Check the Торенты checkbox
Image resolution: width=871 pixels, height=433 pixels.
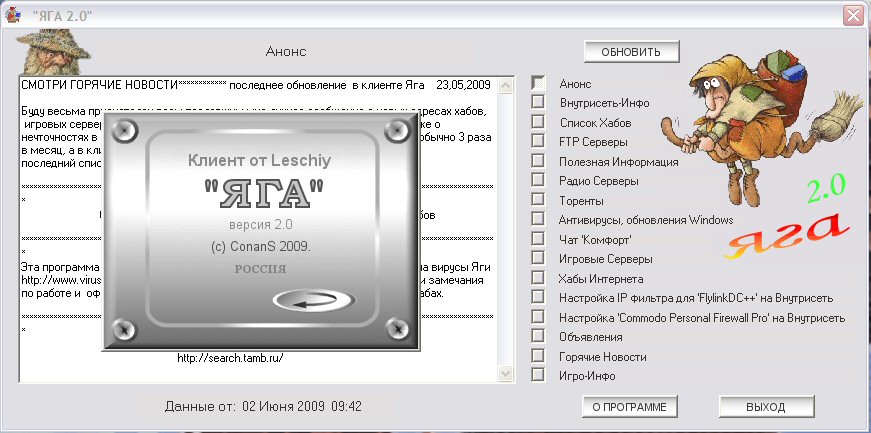click(538, 199)
